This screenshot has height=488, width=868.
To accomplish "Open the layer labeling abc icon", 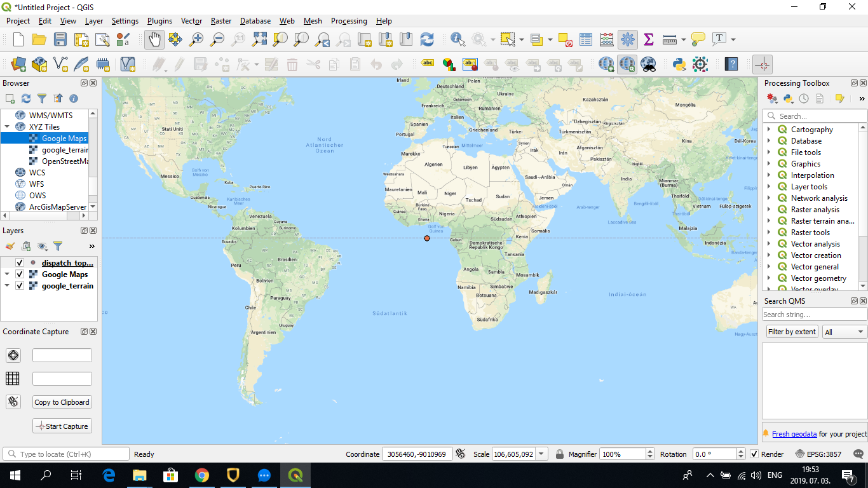I will 428,64.
